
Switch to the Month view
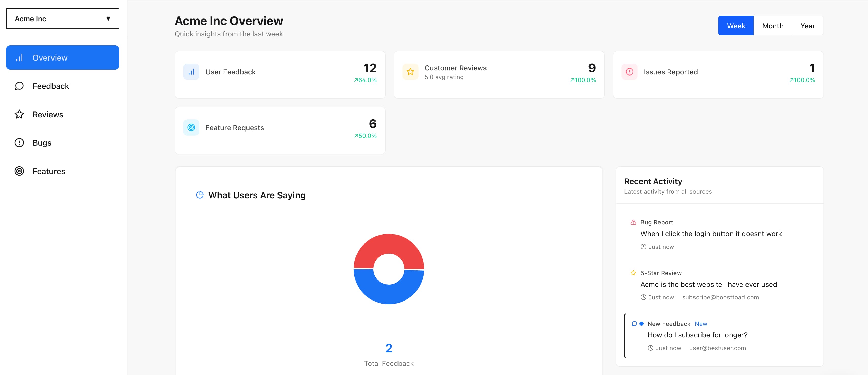(x=773, y=25)
